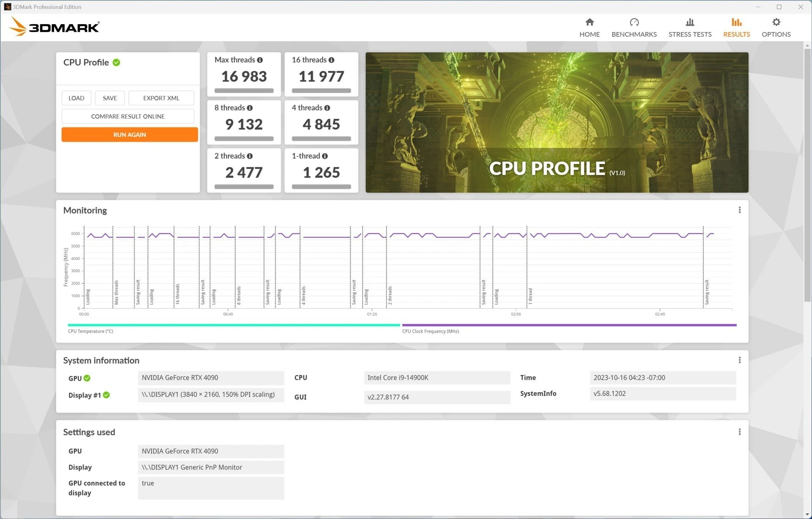Click the 16 threads marker on chart
The height and width of the screenshot is (519, 812).
click(x=178, y=294)
